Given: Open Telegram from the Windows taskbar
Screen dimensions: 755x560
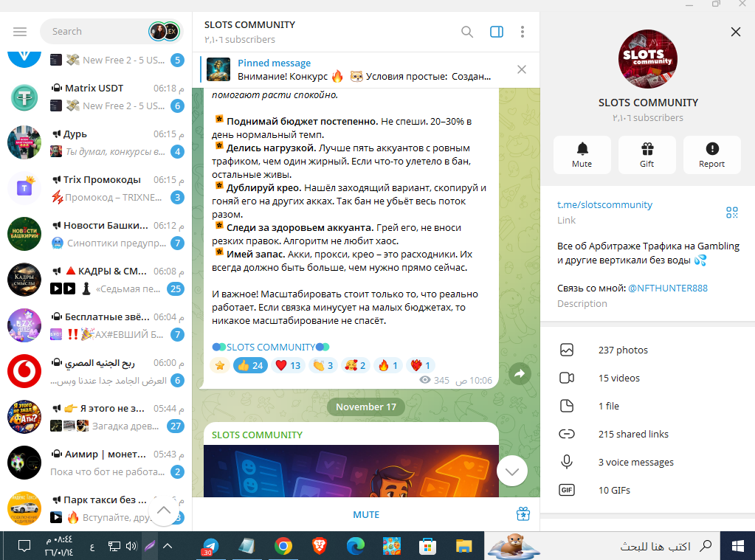Looking at the screenshot, I should pos(210,546).
